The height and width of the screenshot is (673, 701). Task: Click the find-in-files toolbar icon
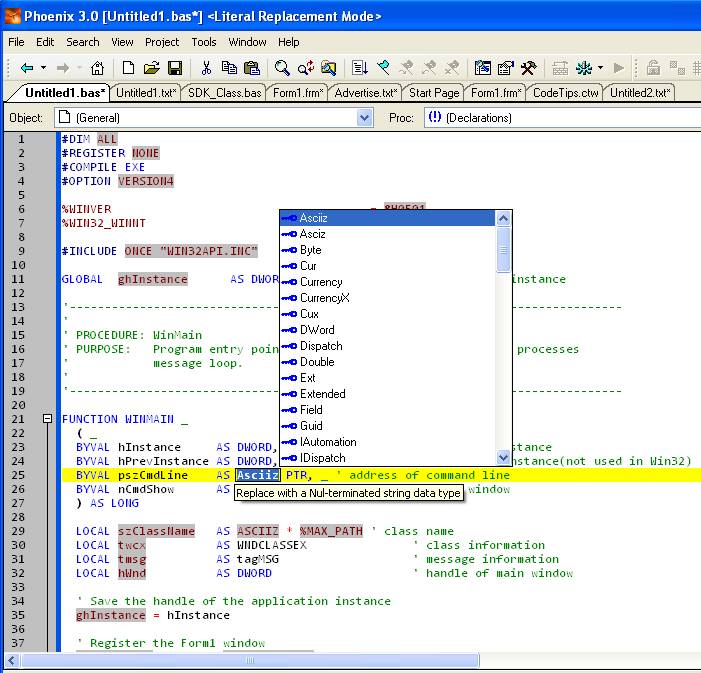329,68
